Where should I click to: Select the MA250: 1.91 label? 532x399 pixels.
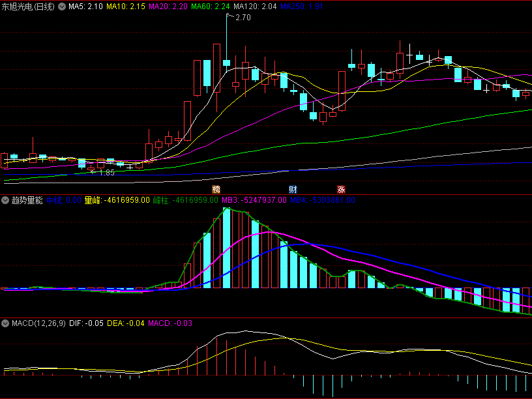302,7
